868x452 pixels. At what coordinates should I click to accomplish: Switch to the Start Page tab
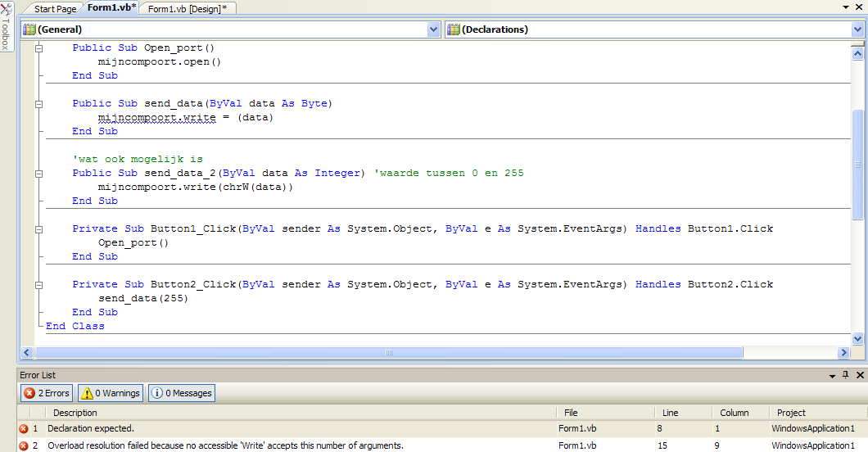tap(55, 8)
